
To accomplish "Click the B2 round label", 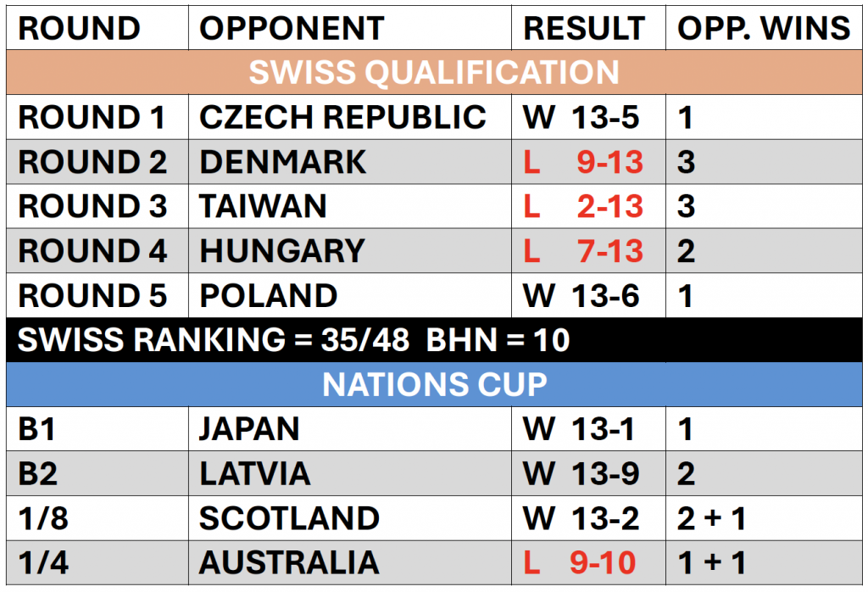I will click(38, 473).
